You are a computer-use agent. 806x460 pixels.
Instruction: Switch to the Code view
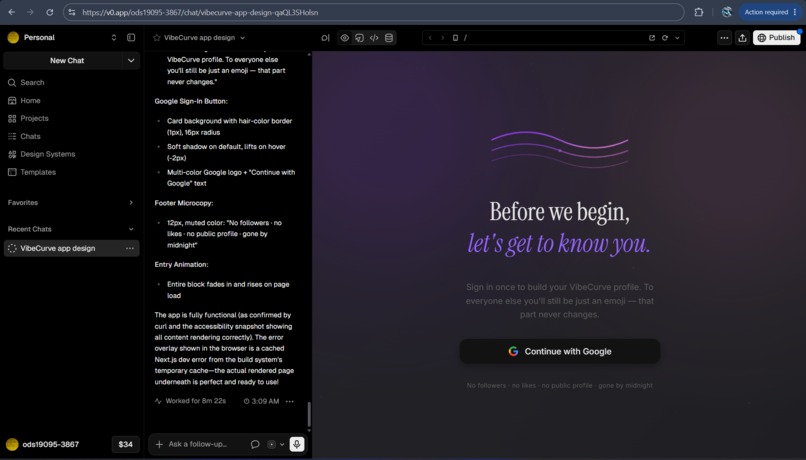[x=374, y=38]
